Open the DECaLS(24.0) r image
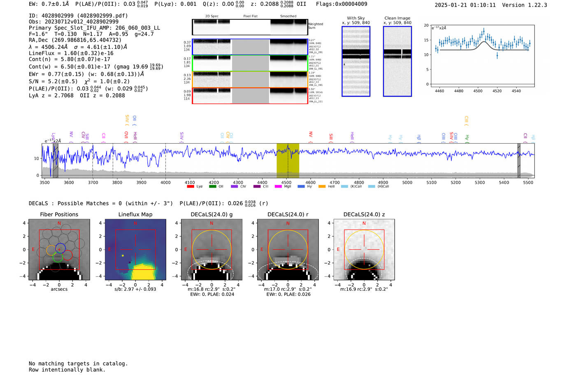 click(288, 250)
